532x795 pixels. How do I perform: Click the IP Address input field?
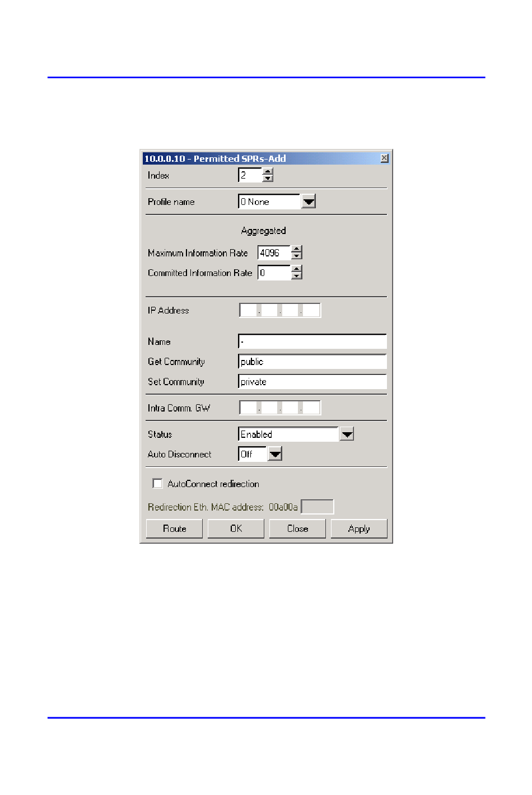(280, 310)
